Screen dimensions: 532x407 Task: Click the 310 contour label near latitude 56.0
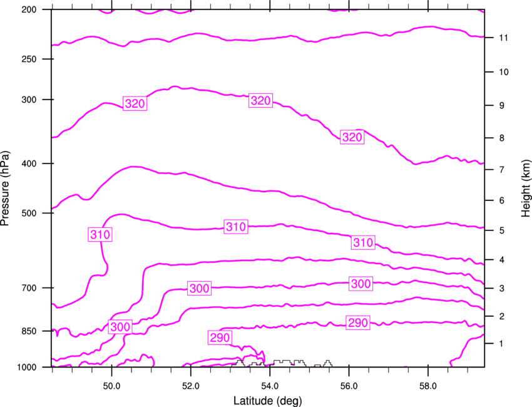[363, 242]
